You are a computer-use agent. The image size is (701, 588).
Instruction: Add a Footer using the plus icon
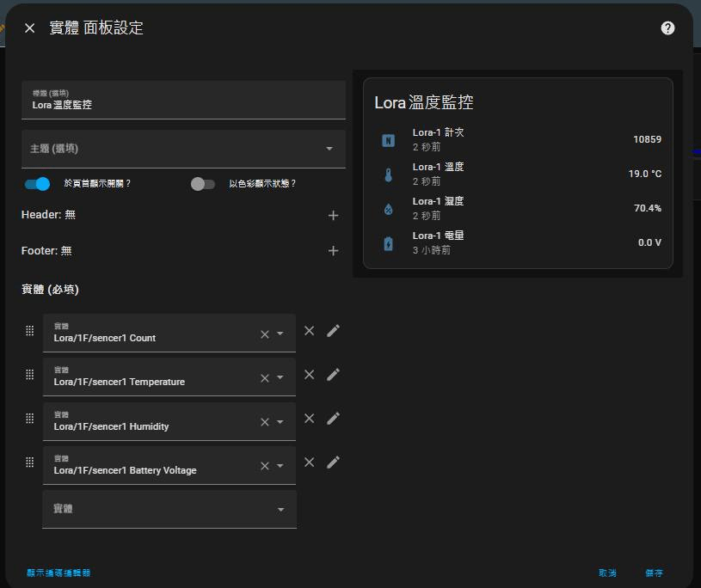[334, 251]
